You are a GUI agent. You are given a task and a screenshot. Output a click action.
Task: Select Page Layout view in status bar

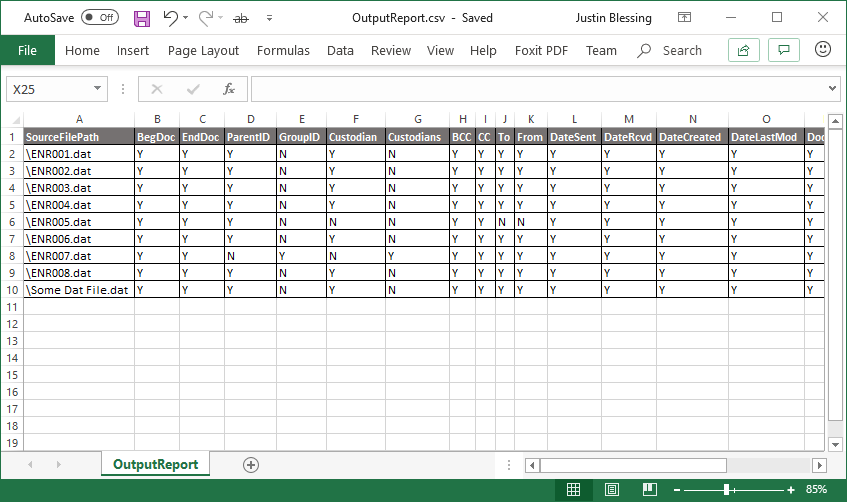[612, 489]
